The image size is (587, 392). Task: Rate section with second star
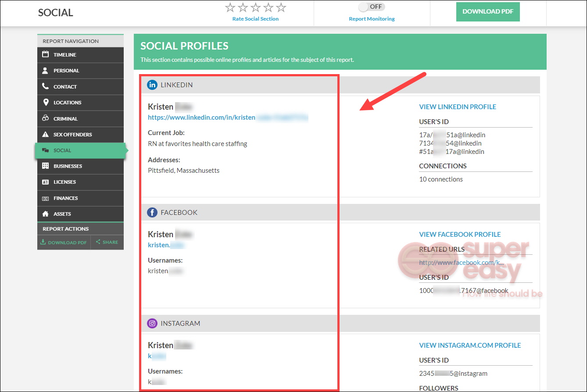click(x=243, y=7)
